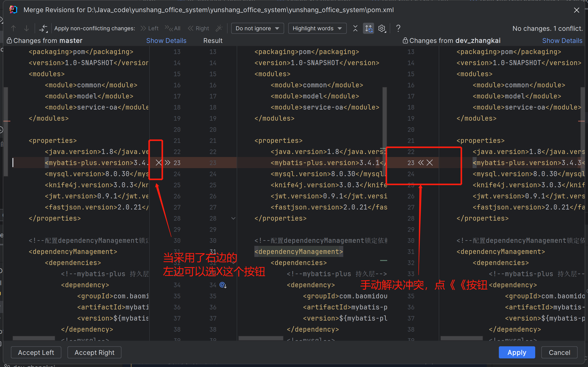
Task: Toggle synchronize scrolling button
Action: point(369,28)
